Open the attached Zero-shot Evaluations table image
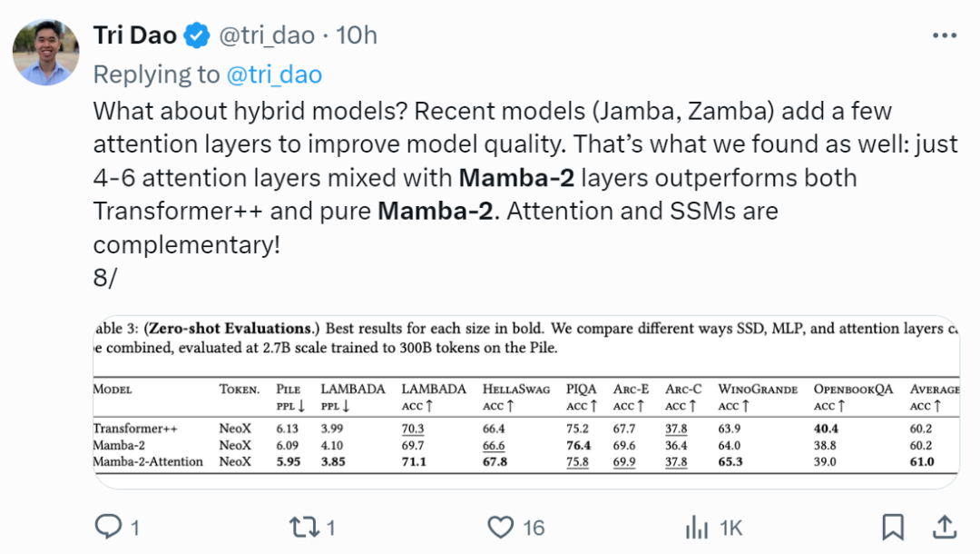Image resolution: width=980 pixels, height=554 pixels. point(526,402)
